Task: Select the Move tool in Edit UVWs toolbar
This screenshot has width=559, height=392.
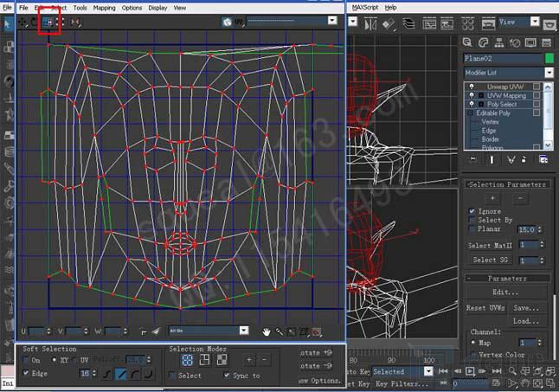Action: pyautogui.click(x=22, y=22)
